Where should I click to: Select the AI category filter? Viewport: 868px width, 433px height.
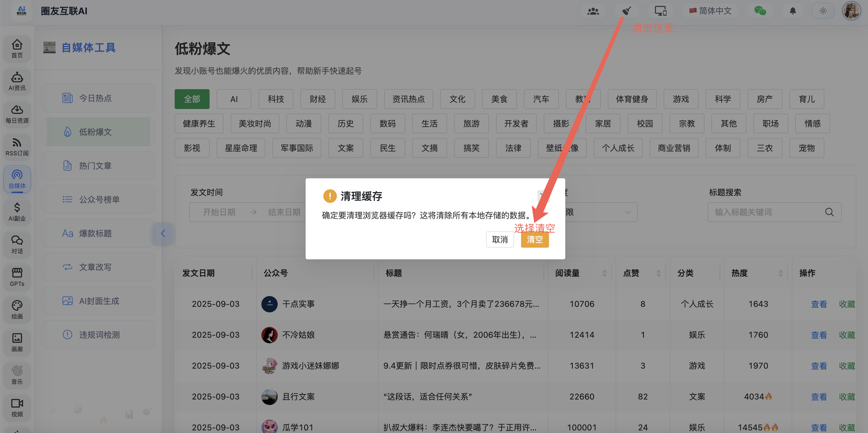tap(234, 99)
